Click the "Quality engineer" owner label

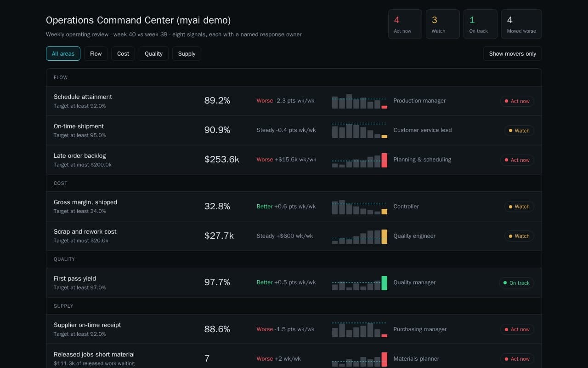pyautogui.click(x=414, y=236)
